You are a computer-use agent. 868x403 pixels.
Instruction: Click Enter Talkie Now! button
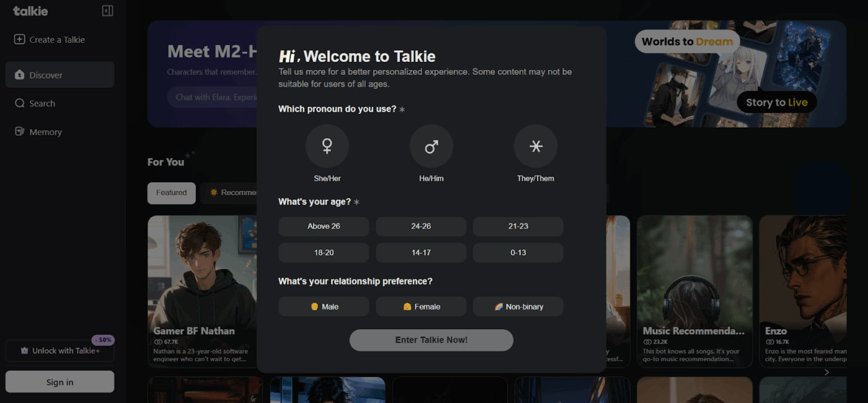[x=432, y=340]
